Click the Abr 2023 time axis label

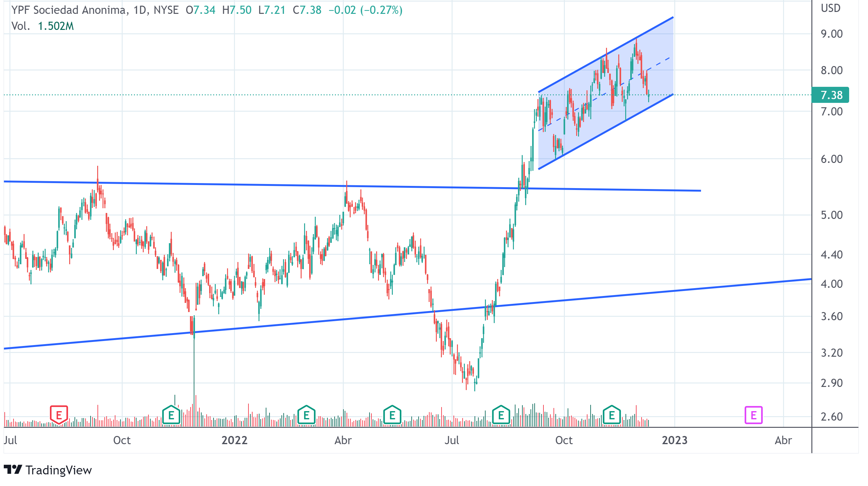point(783,440)
